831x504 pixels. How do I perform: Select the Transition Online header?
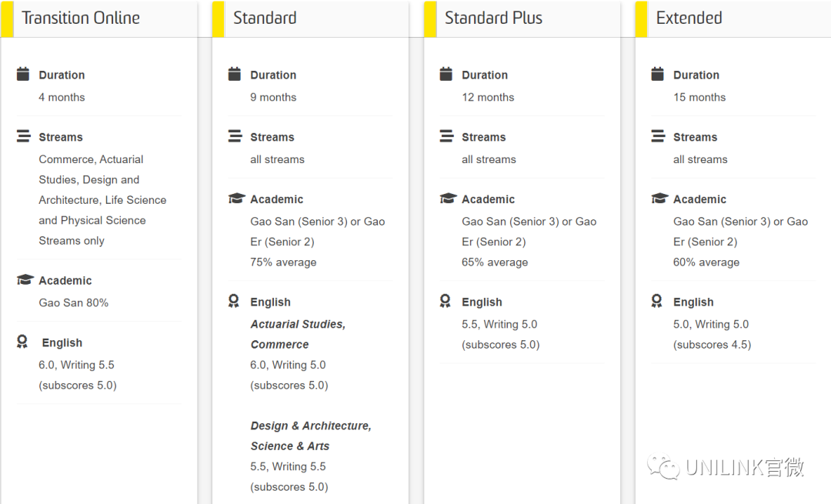(81, 18)
